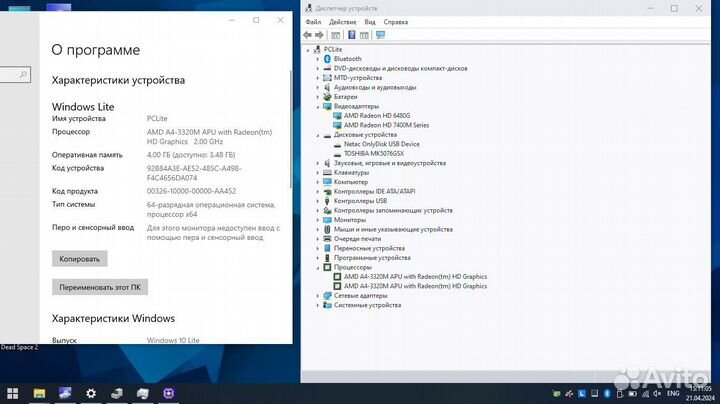720x404 pixels.
Task: Click Device Manager taskbar icon beside gear
Action: point(117,393)
